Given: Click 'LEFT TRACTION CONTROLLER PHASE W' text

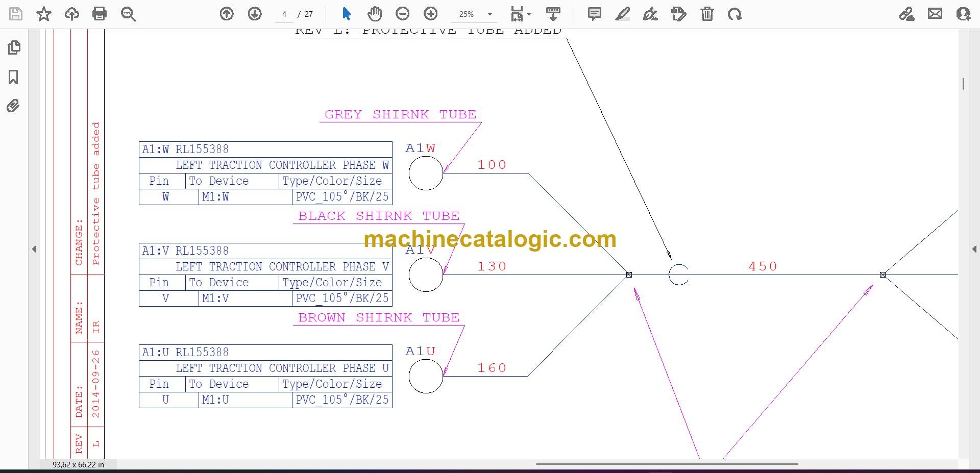Looking at the screenshot, I should pyautogui.click(x=282, y=165).
